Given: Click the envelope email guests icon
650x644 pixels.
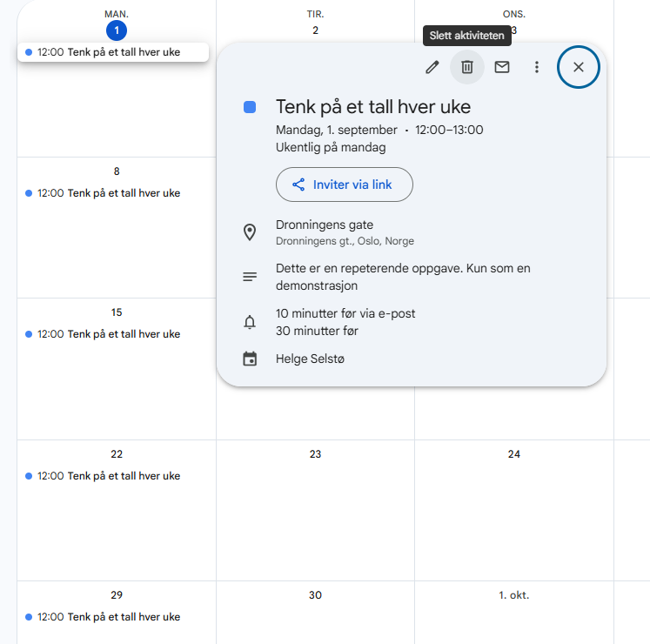Looking at the screenshot, I should [502, 67].
